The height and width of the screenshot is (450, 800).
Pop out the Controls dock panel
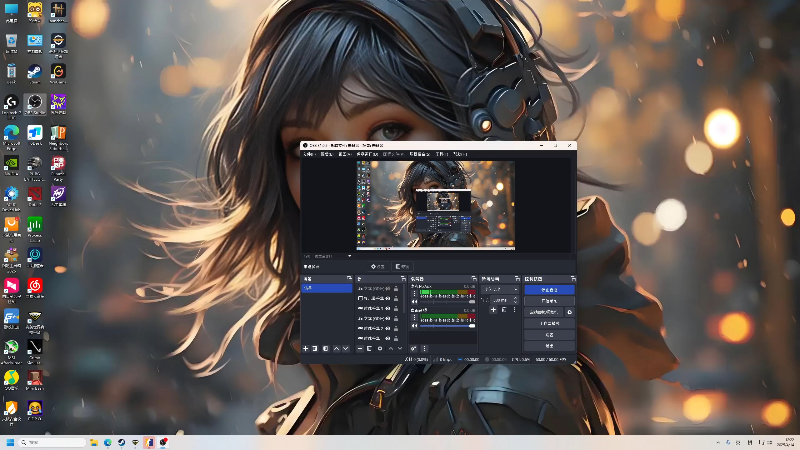(573, 279)
